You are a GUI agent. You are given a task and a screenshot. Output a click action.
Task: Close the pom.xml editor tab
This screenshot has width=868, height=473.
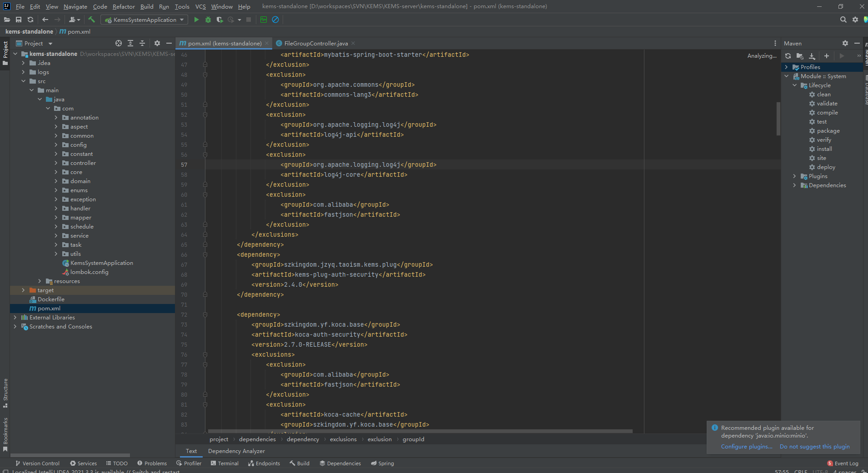point(267,43)
